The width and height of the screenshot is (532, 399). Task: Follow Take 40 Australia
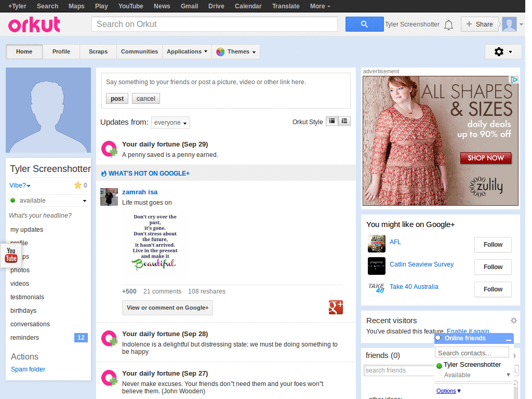click(x=493, y=289)
